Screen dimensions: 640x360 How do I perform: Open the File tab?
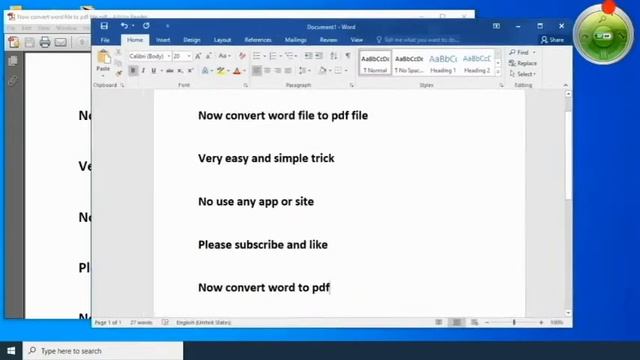click(x=105, y=40)
